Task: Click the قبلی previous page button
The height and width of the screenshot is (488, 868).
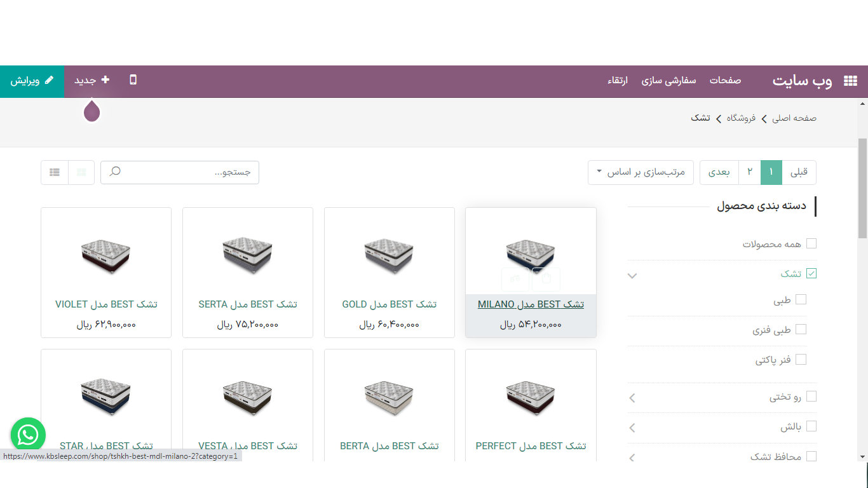Action: [799, 172]
